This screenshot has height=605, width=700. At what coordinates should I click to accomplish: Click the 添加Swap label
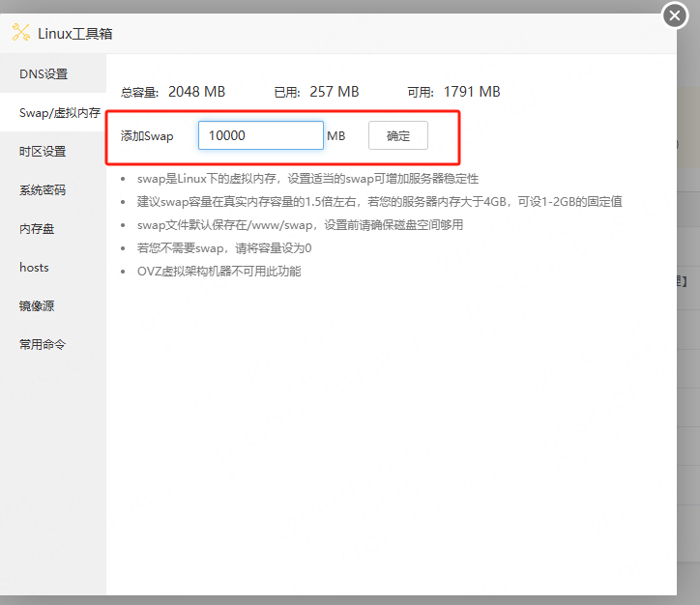point(147,136)
